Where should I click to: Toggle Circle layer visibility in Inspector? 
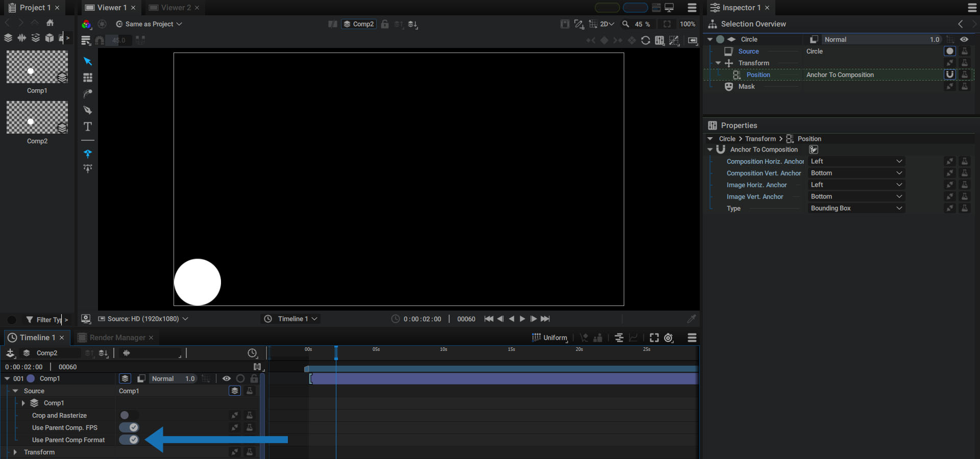coord(964,39)
